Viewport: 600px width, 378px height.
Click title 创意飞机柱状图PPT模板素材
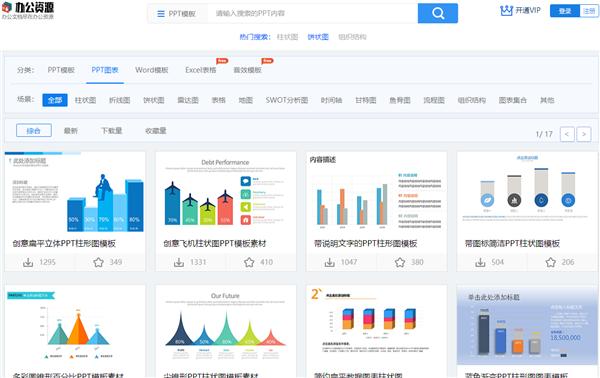[x=215, y=243]
